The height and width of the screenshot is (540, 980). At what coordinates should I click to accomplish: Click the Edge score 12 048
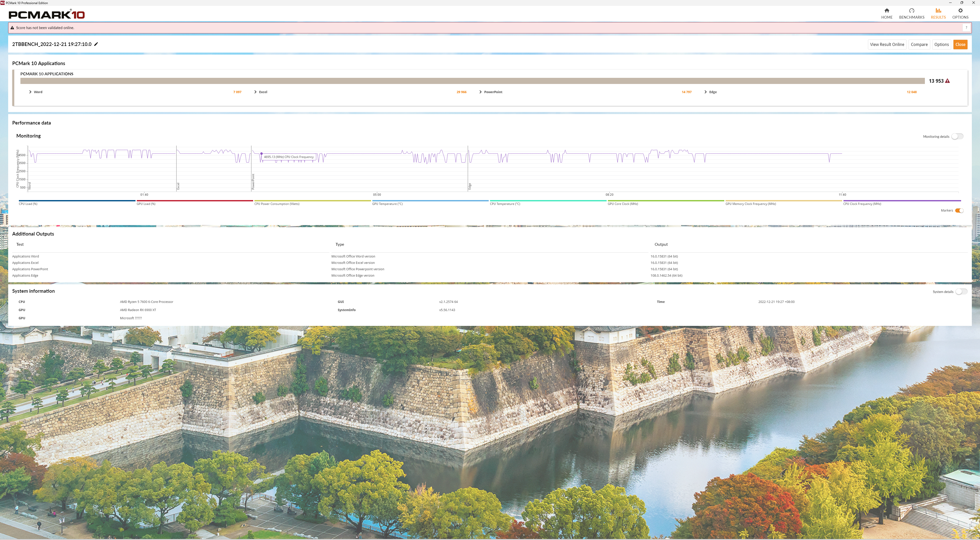[912, 92]
